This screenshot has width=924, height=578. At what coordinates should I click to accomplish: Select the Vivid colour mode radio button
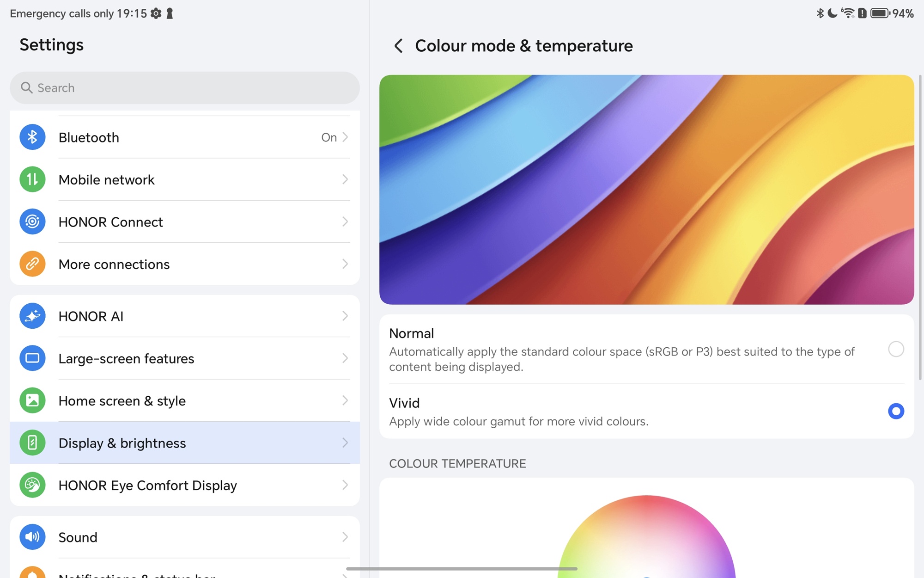point(895,411)
